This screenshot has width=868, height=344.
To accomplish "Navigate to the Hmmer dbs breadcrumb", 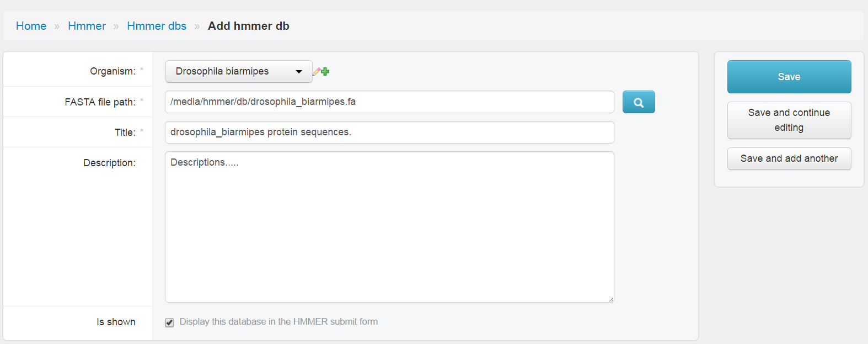I will coord(157,26).
